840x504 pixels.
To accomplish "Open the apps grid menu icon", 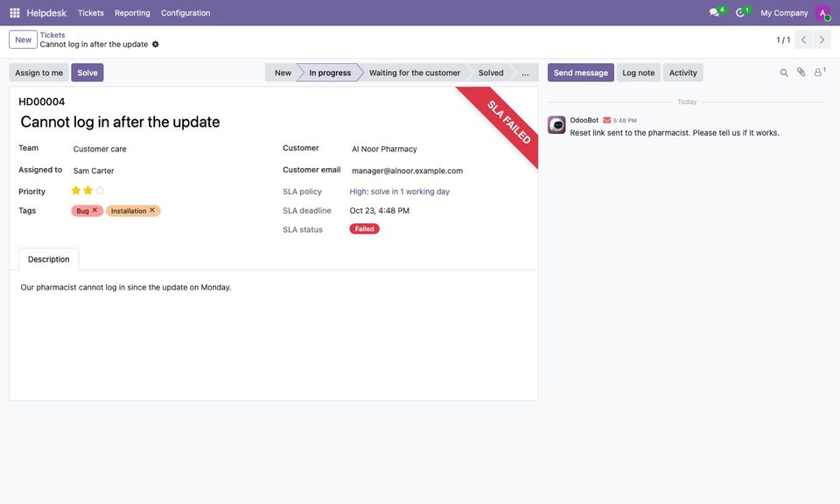I will (x=15, y=12).
